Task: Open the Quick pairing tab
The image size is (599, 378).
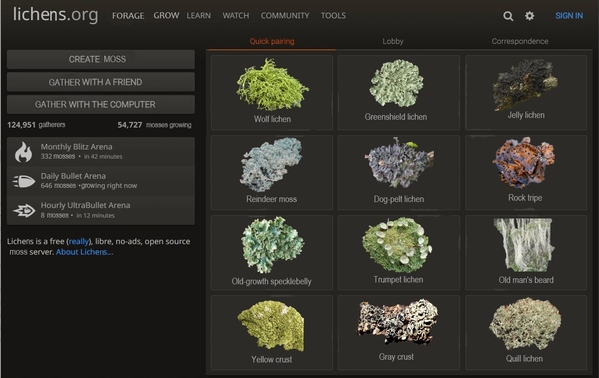Action: click(272, 41)
